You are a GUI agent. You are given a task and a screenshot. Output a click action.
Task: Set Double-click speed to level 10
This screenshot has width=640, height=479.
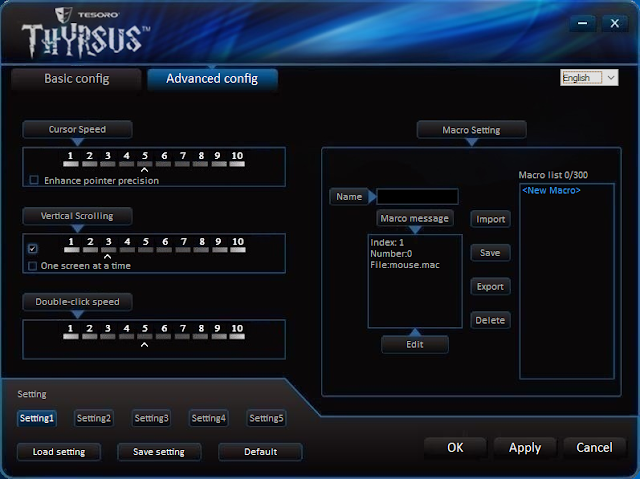237,332
